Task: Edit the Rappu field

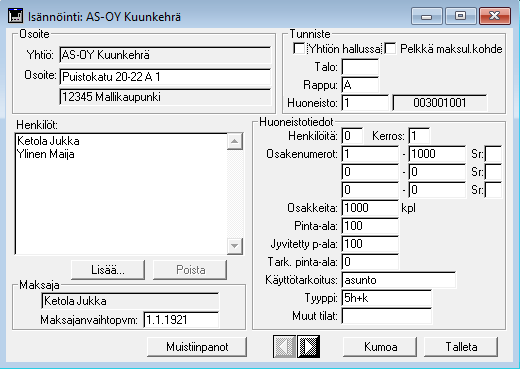Action: [360, 85]
